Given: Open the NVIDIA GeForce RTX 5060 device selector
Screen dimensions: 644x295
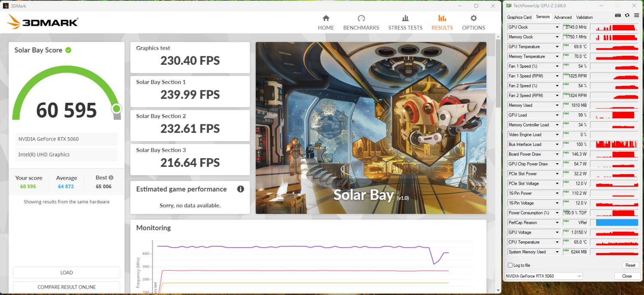Looking at the screenshot, I should 543,276.
